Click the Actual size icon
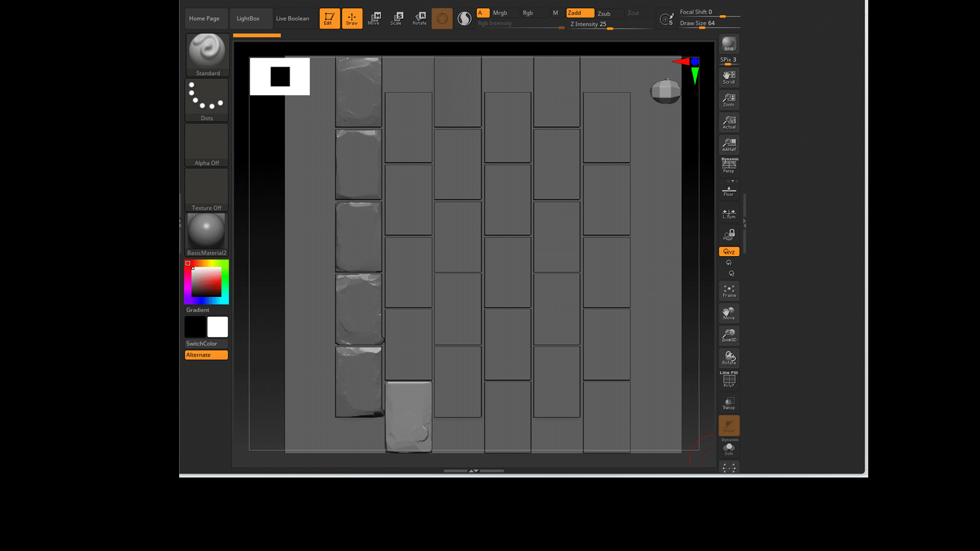The image size is (980, 551). point(729,122)
